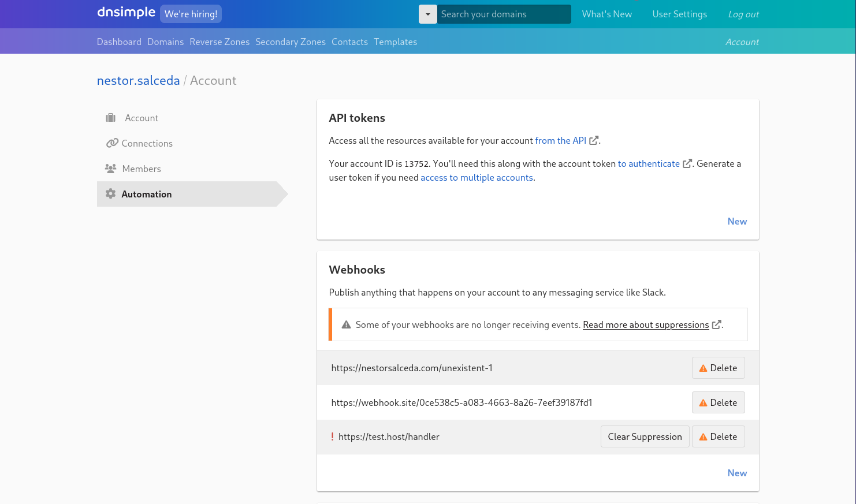Click the "We're hiring!" badge
The image size is (856, 504).
point(191,14)
